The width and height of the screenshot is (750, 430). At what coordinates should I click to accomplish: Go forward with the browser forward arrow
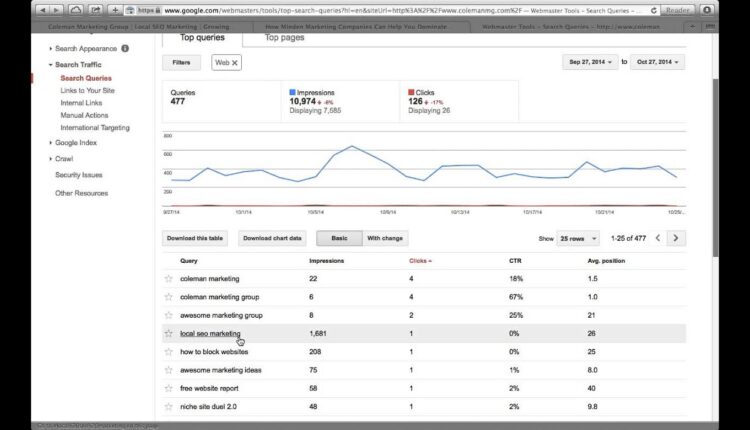click(x=56, y=10)
